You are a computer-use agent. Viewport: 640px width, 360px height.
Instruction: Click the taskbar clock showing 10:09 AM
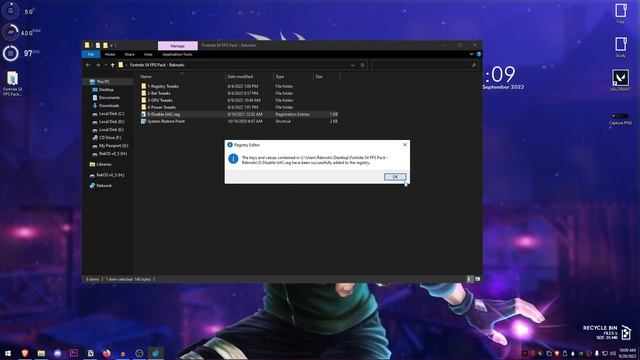point(628,353)
